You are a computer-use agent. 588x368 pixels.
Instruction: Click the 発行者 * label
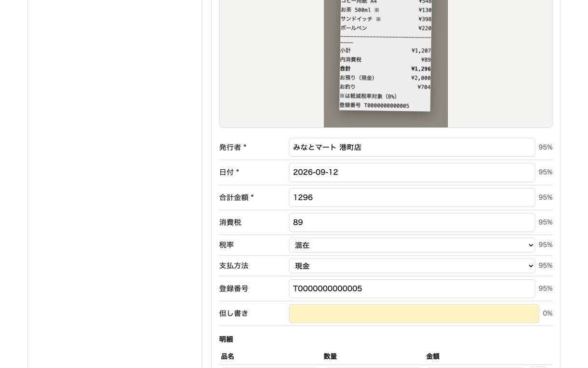click(x=233, y=148)
